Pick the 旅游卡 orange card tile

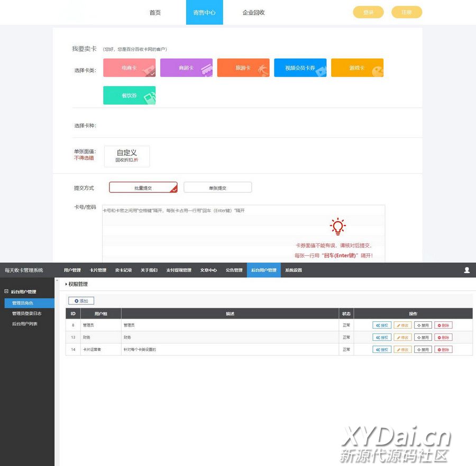pyautogui.click(x=243, y=68)
